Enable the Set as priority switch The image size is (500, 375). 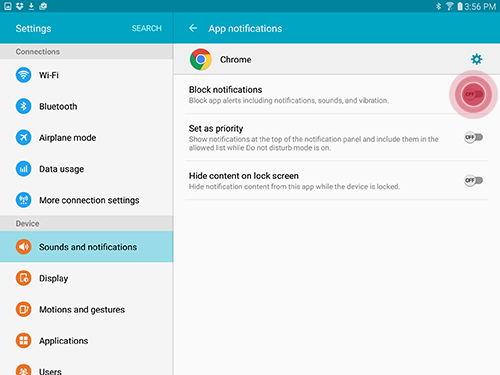[474, 137]
